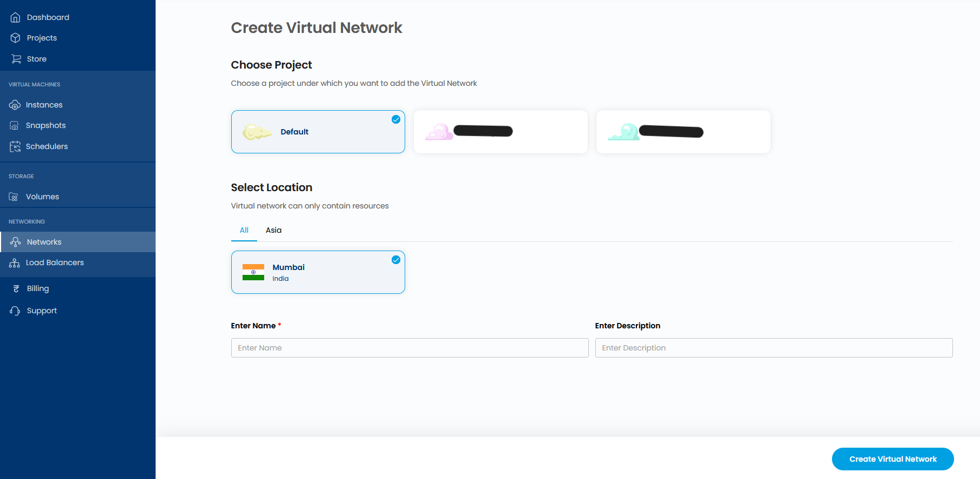Click the yellow cloud icon on Default
This screenshot has width=980, height=479.
[257, 132]
